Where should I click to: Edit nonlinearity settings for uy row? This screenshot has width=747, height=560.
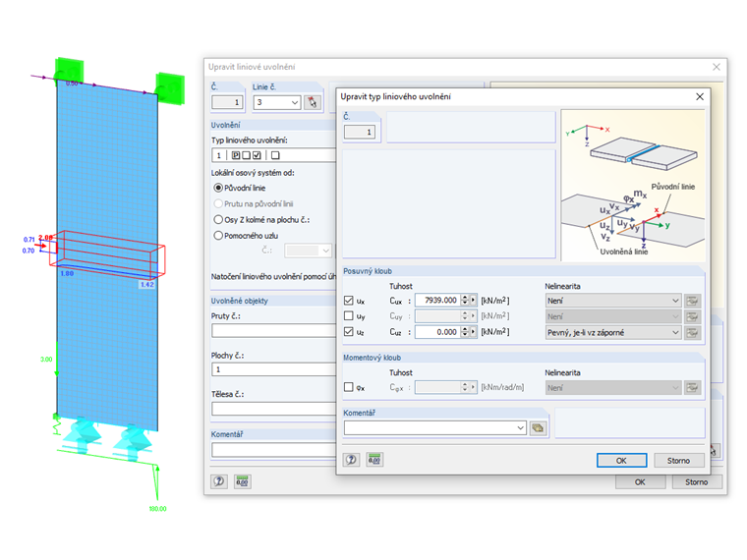point(692,316)
